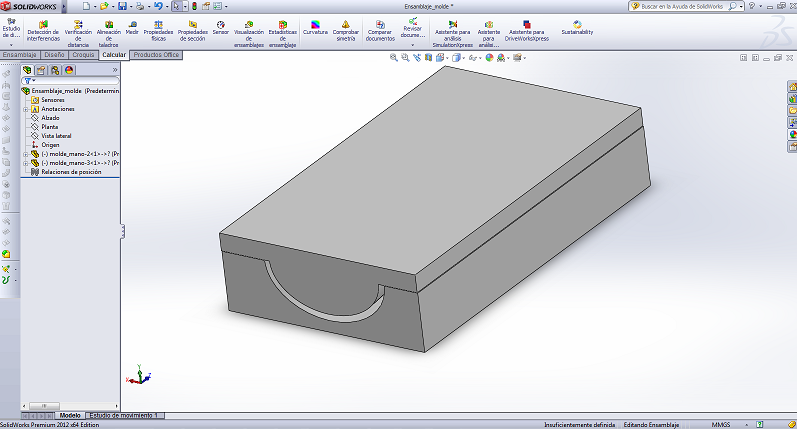
Task: Expand the molde_mano-3 component node
Action: [x=25, y=163]
